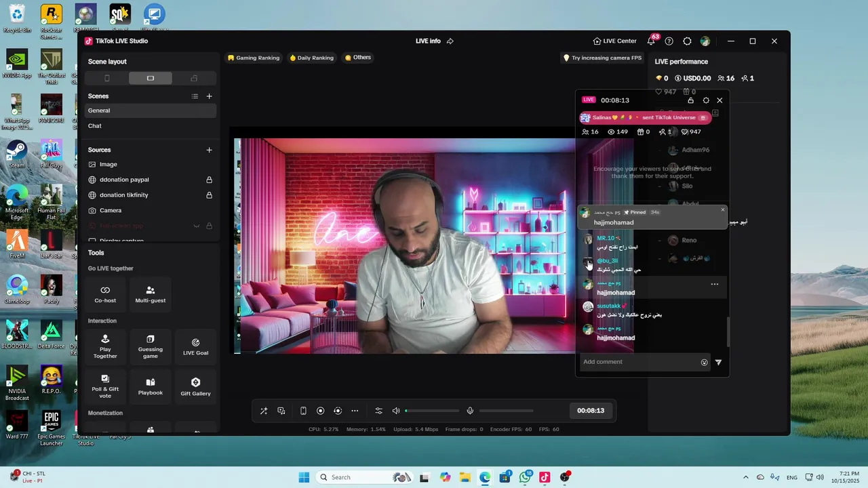Open notifications bell with 63 badge
This screenshot has width=868, height=488.
[651, 41]
